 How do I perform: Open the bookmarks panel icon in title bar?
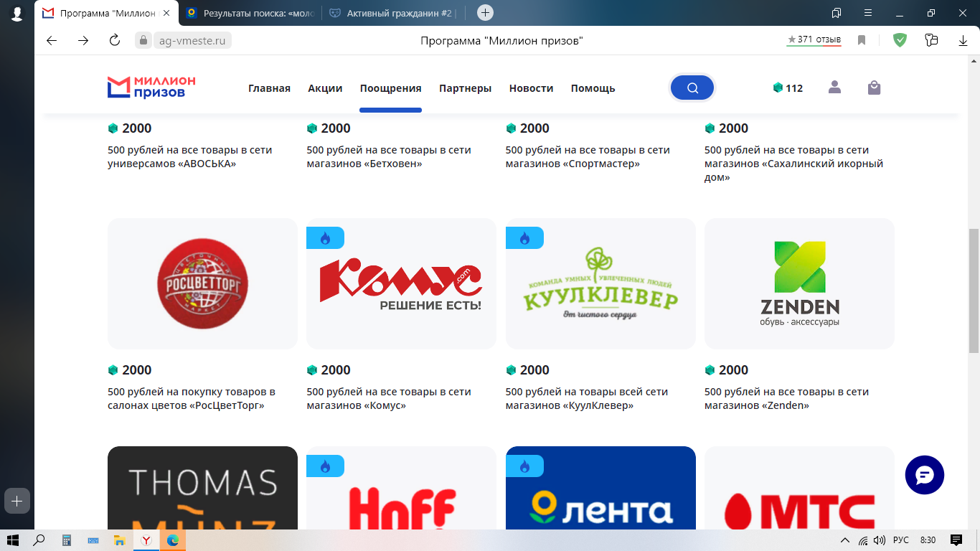(836, 13)
